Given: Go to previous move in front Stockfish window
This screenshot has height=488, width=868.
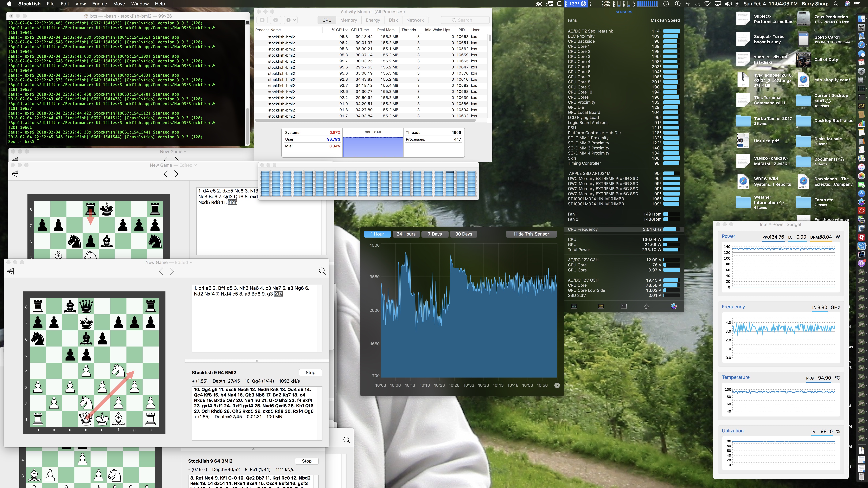Looking at the screenshot, I should (161, 271).
